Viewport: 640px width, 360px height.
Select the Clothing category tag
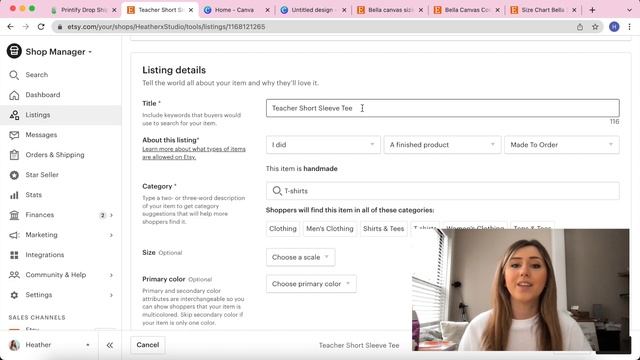tap(283, 229)
